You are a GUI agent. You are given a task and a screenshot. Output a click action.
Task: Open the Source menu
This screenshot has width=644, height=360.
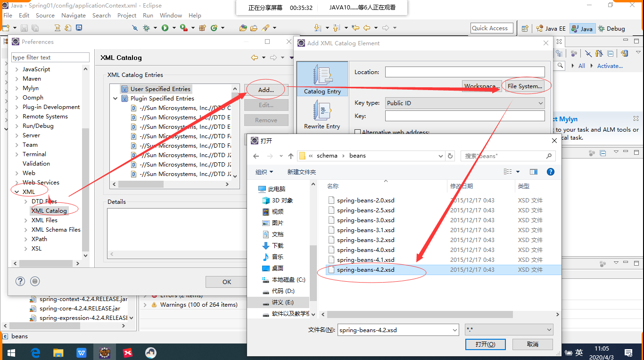tap(45, 15)
